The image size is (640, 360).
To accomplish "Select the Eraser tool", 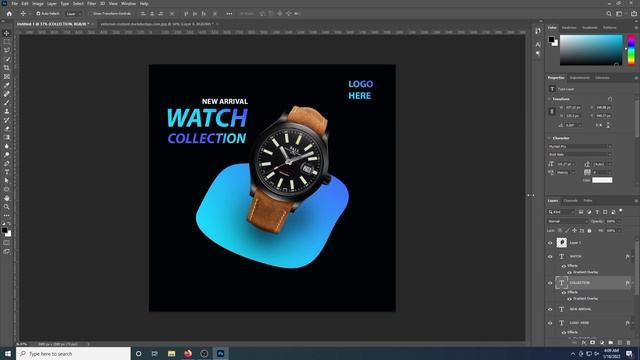I will [x=7, y=129].
